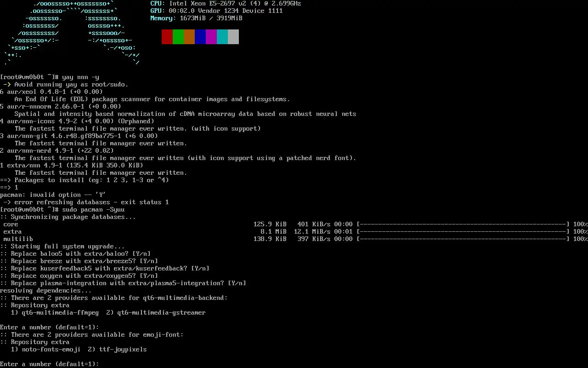Click the GPU info line 'Vendor 1234 Device 1111'
Viewport: 588px width, 368px height.
(217, 11)
